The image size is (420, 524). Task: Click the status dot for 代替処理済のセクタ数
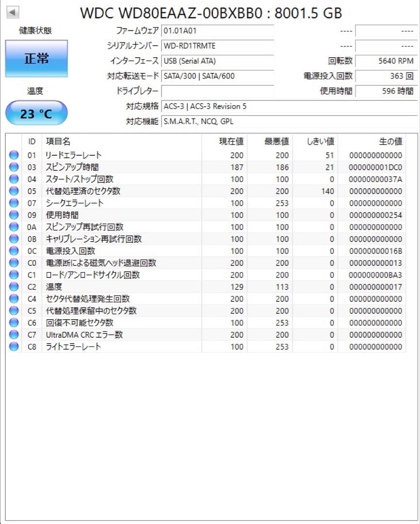tap(14, 191)
